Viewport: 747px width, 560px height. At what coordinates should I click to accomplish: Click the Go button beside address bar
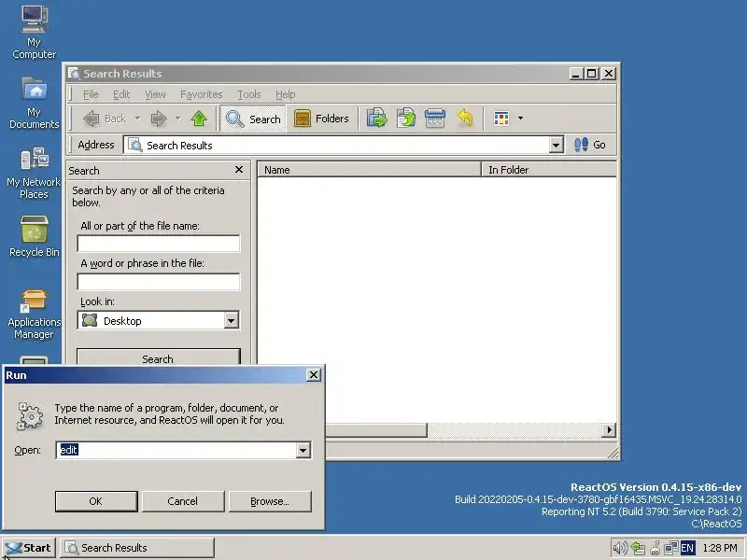pyautogui.click(x=590, y=145)
